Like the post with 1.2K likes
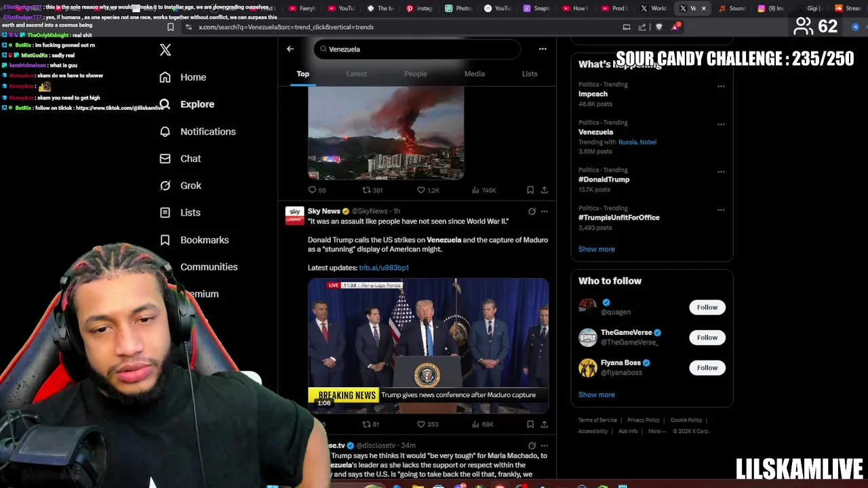The width and height of the screenshot is (868, 488). (x=428, y=190)
